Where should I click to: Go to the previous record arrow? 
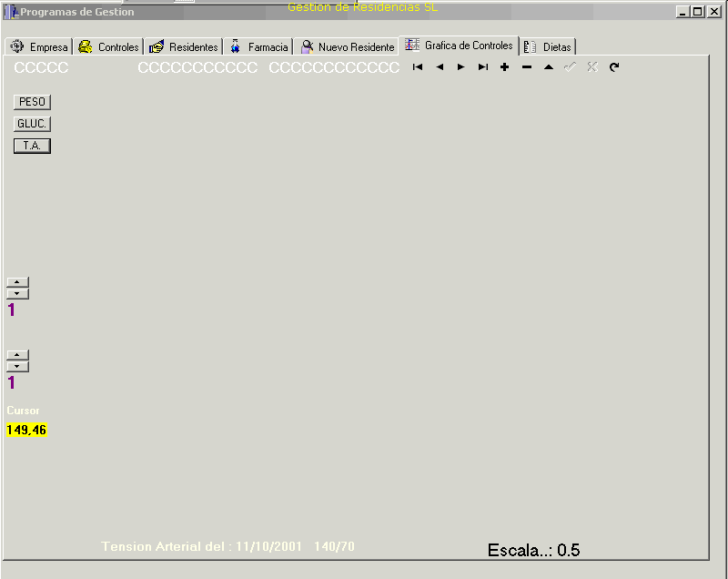pyautogui.click(x=440, y=67)
